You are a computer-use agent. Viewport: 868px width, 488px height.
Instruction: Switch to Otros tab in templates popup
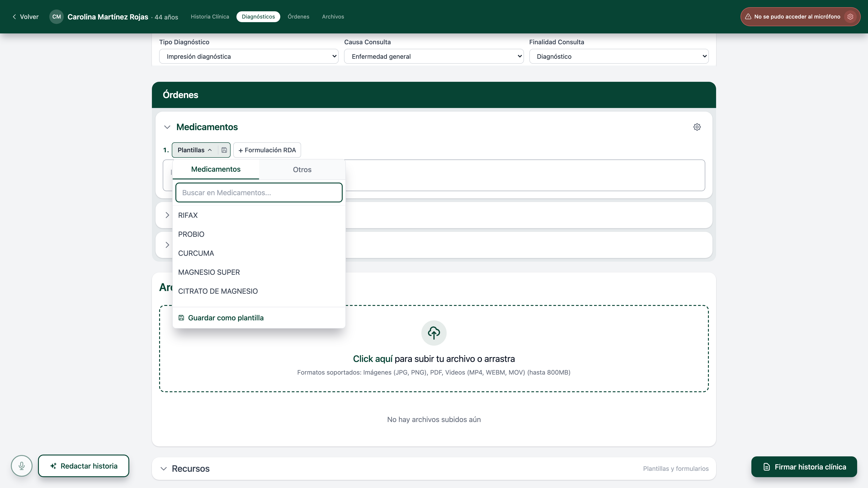pyautogui.click(x=302, y=169)
